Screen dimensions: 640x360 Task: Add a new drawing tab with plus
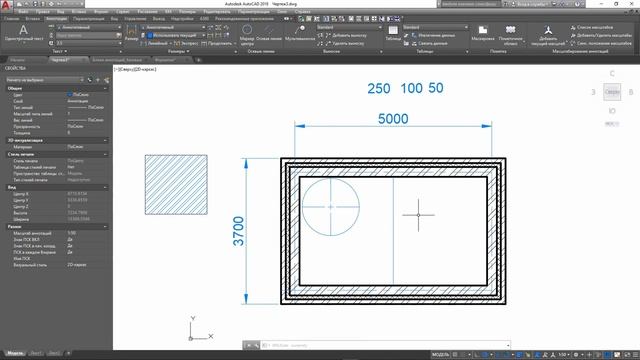tap(199, 60)
